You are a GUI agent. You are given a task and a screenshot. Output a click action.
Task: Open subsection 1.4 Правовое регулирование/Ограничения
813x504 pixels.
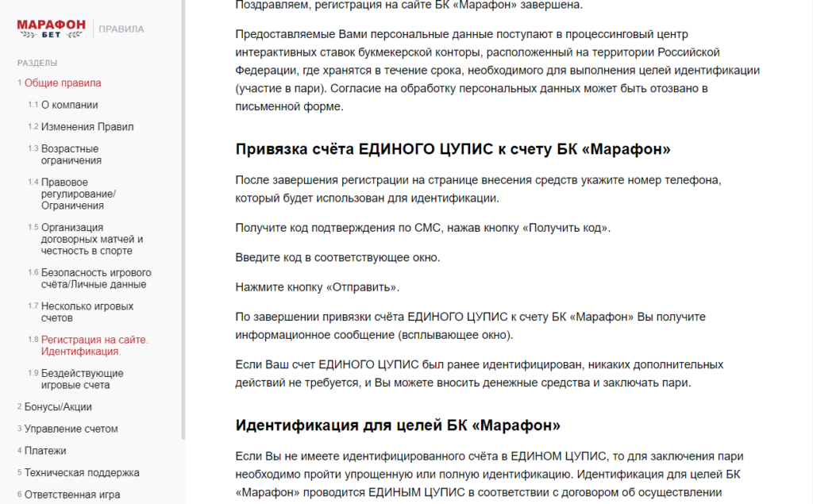click(79, 194)
